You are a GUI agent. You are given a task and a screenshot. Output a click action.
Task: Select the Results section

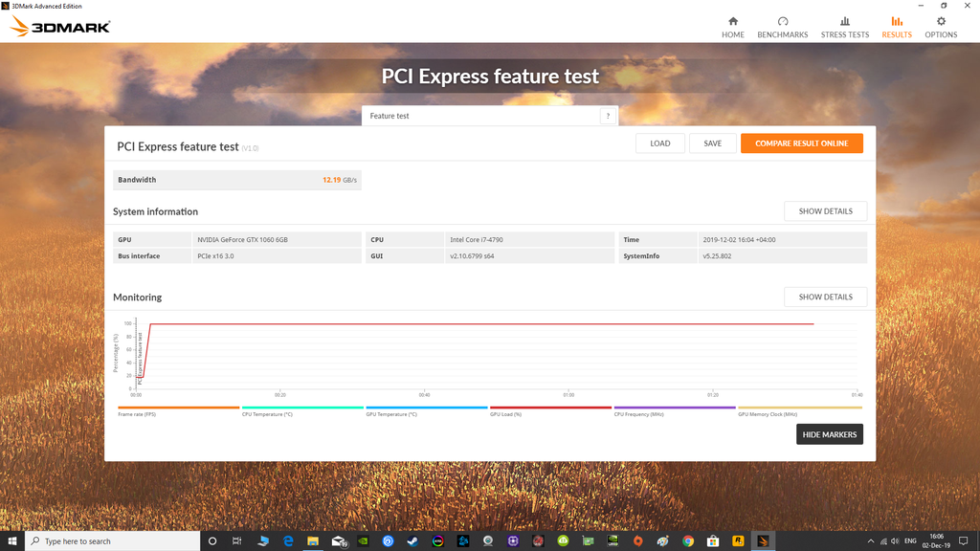pos(896,28)
